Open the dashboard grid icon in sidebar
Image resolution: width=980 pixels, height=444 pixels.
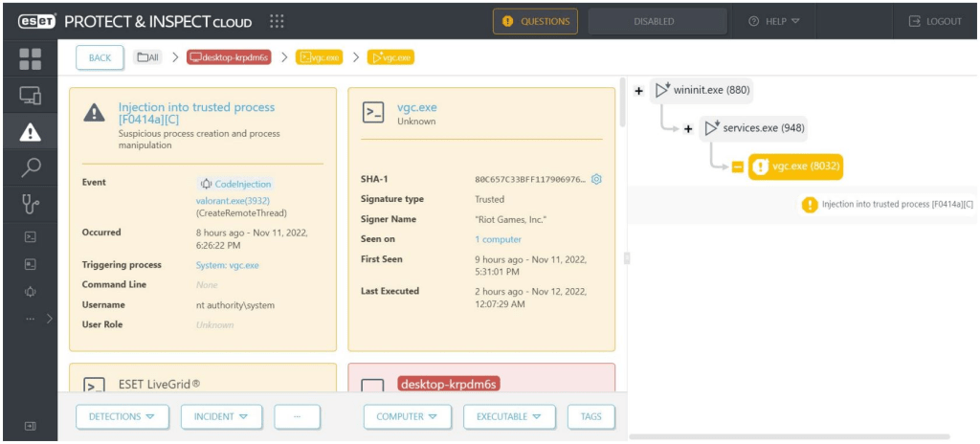pyautogui.click(x=30, y=59)
